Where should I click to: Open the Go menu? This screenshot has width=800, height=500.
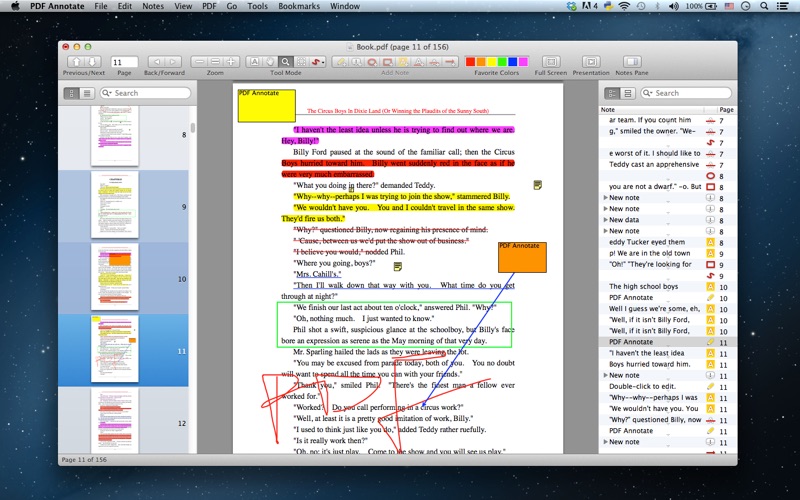click(x=232, y=6)
